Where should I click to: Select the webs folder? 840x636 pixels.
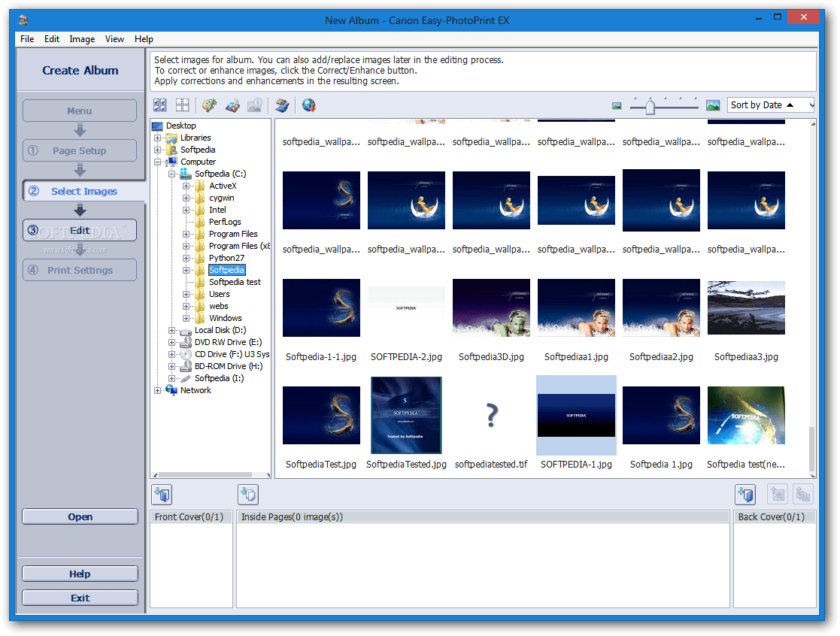[219, 306]
